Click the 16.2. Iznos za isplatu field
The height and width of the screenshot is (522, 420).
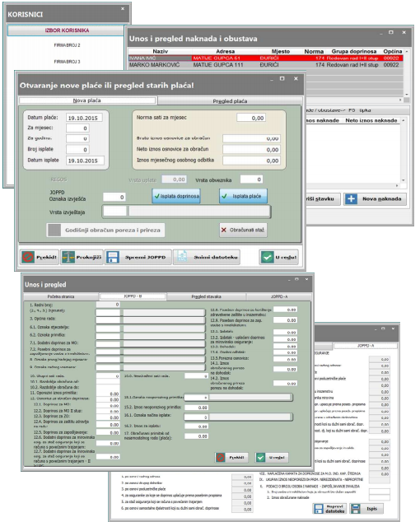click(x=197, y=426)
